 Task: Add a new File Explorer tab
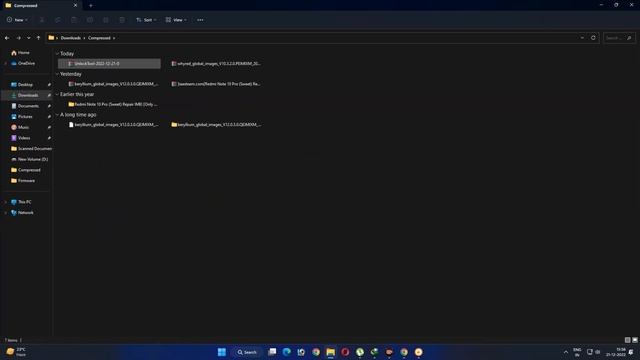pos(91,5)
